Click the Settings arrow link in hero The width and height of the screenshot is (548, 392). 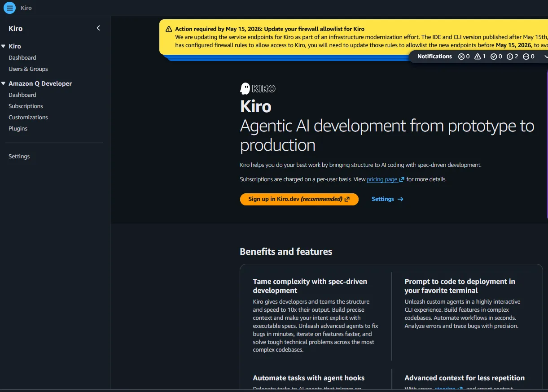click(x=387, y=199)
